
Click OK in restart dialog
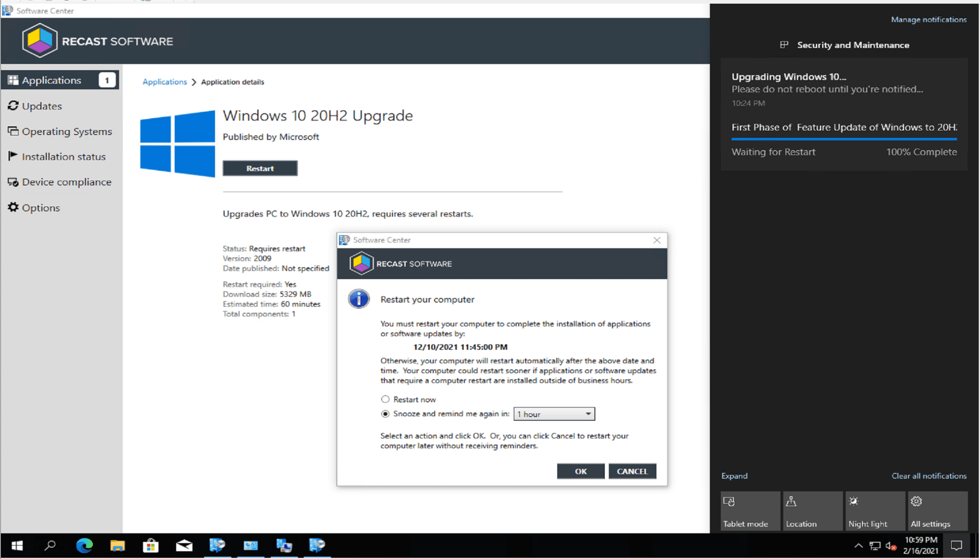tap(580, 471)
